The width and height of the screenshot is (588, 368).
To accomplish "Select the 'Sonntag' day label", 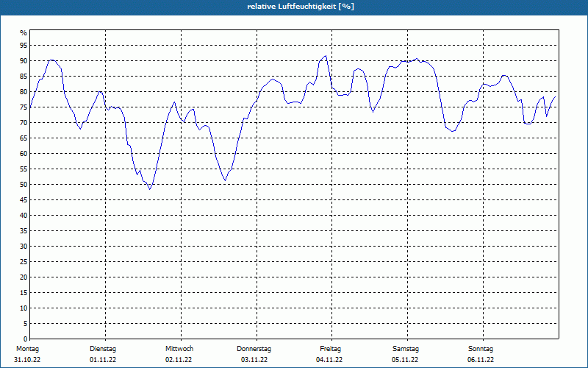I will click(481, 349).
